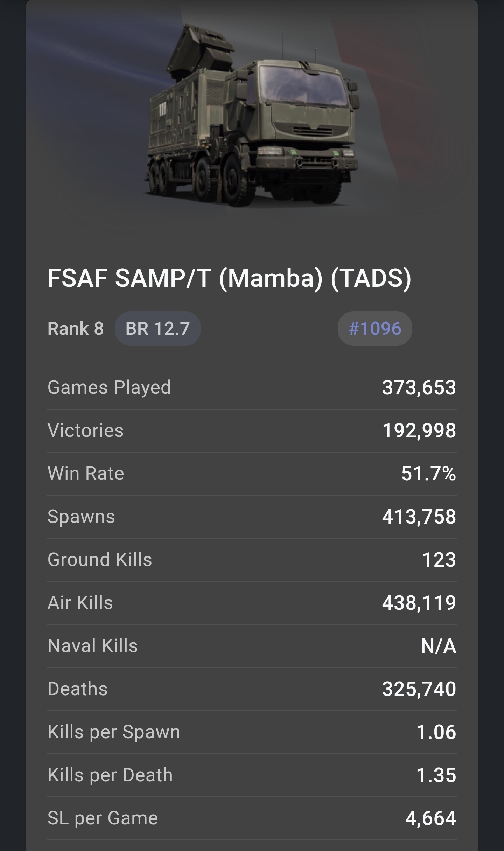Image resolution: width=504 pixels, height=851 pixels.
Task: Click the Rank 8 label
Action: pos(76,328)
